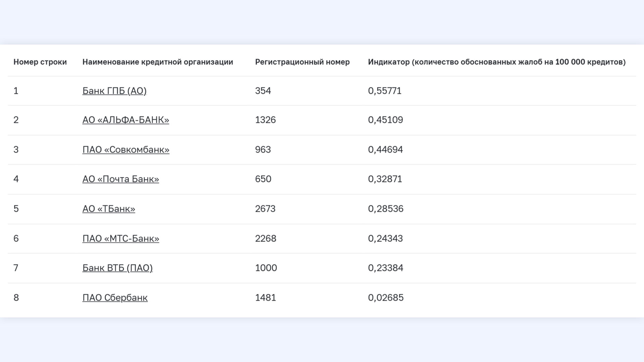Screen dimensions: 644x362
Task: Open the АО «ТБанк» link
Action: coord(109,209)
